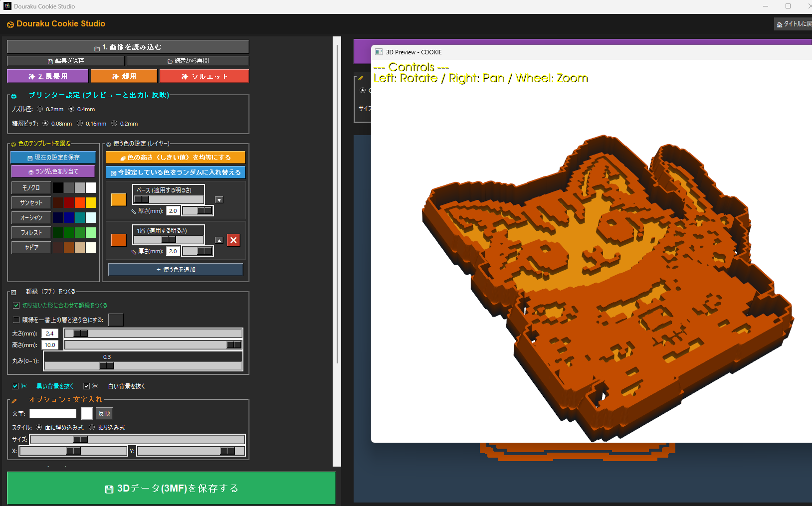
Task: Click the 太さ(mm) frame width input
Action: point(50,334)
